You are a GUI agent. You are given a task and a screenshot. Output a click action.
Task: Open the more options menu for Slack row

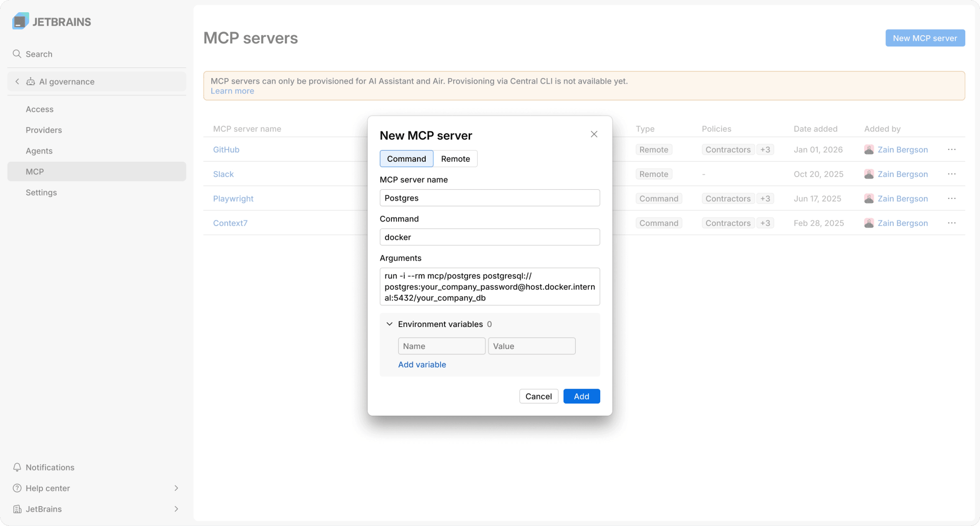click(952, 174)
